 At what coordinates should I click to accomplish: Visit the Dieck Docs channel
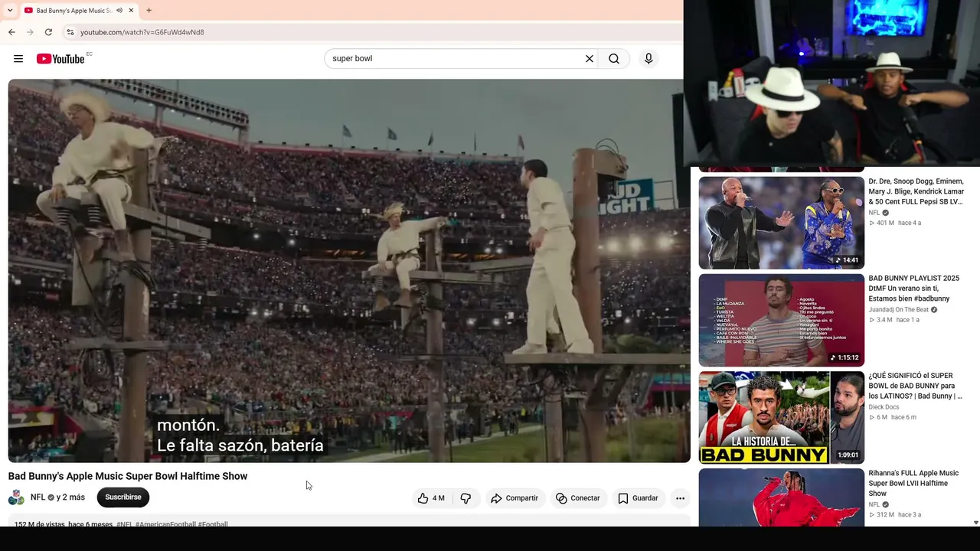click(x=884, y=407)
